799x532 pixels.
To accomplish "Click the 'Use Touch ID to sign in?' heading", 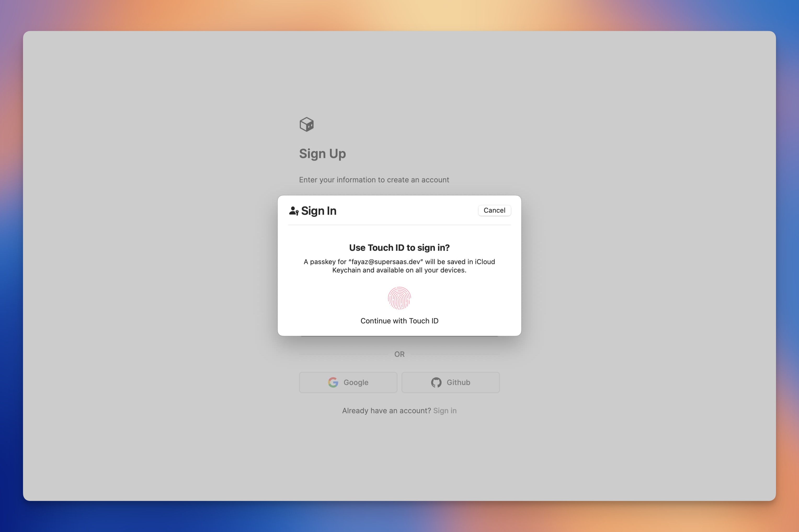I will [399, 248].
